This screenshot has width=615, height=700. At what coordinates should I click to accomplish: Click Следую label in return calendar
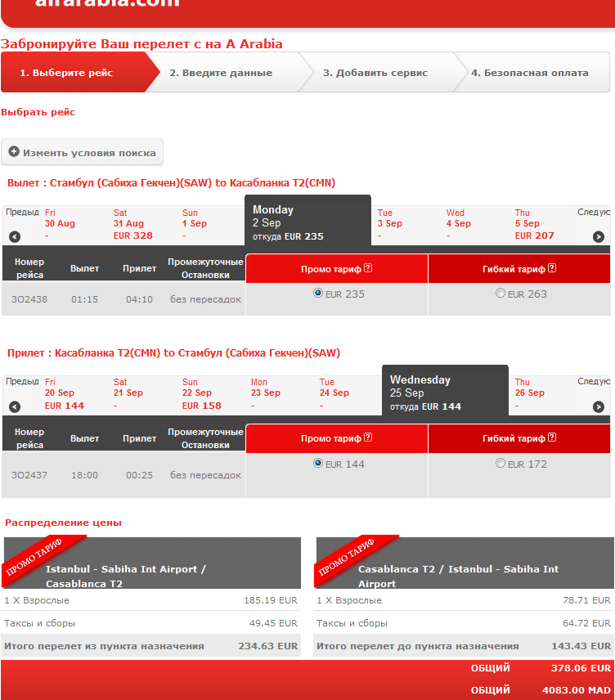[594, 382]
